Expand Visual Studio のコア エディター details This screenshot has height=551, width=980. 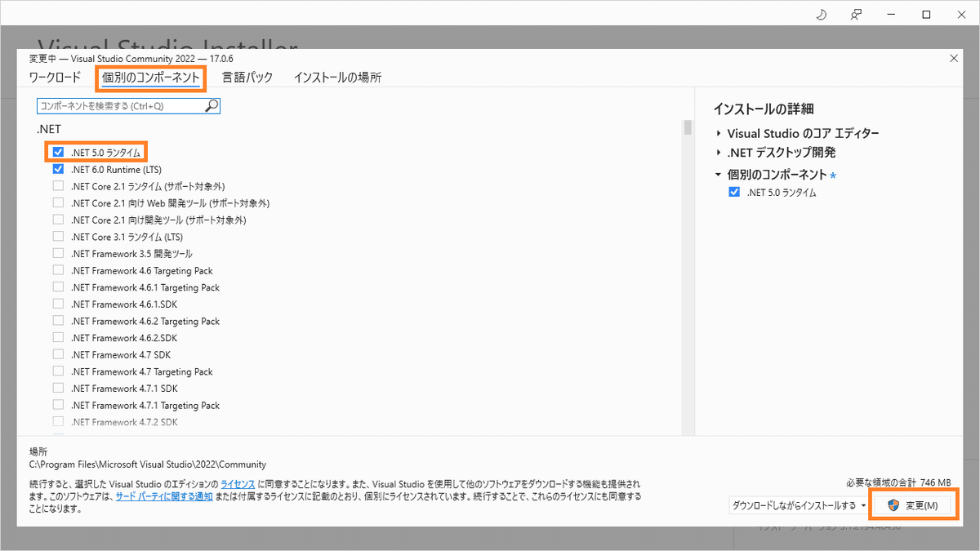pyautogui.click(x=719, y=133)
